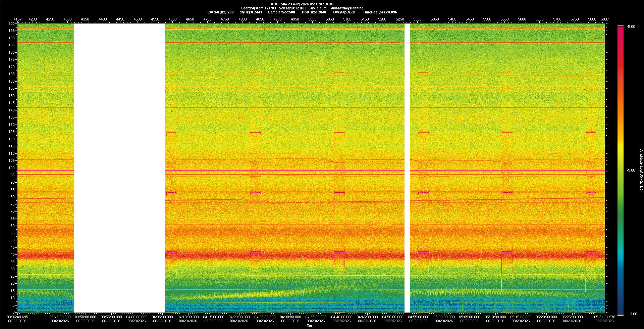
Task: Select the -5.00 colorbar maximum label
Action: [x=631, y=27]
